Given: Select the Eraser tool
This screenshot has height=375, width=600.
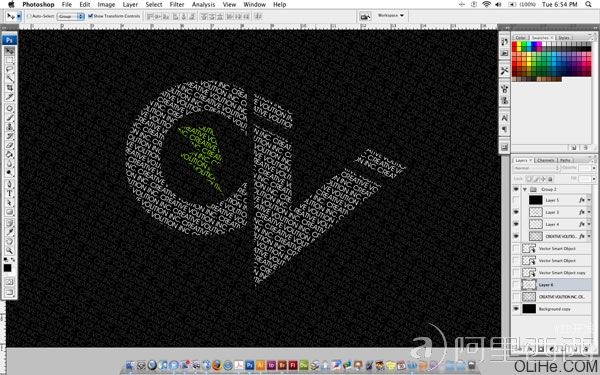Looking at the screenshot, I should [x=10, y=145].
